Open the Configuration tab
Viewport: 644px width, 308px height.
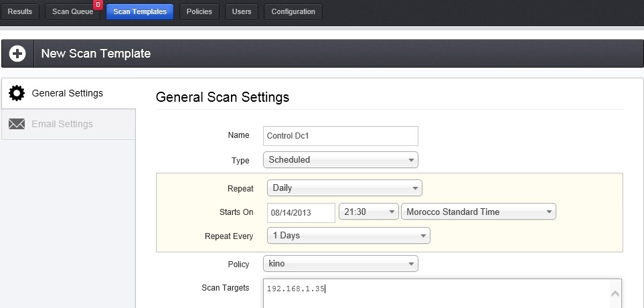[x=293, y=12]
